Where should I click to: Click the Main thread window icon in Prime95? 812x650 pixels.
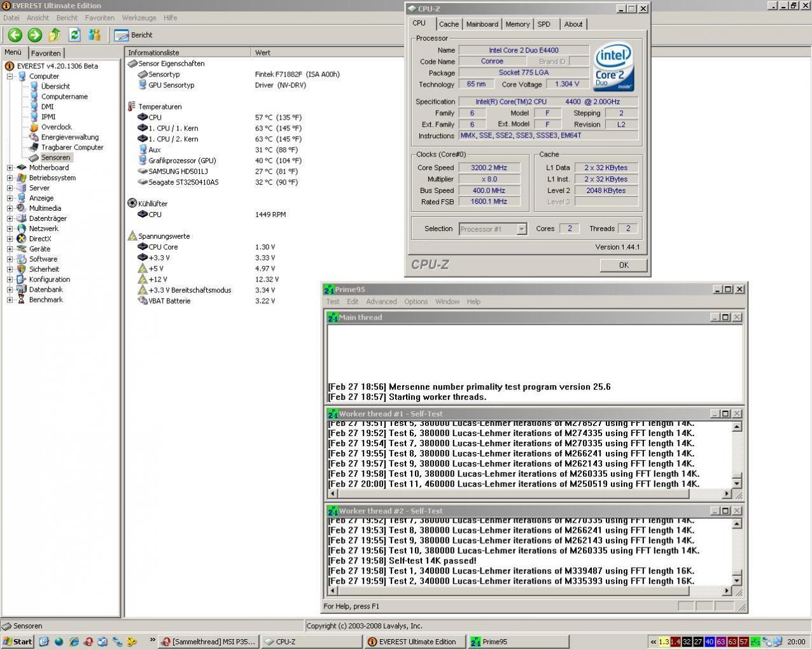(332, 317)
